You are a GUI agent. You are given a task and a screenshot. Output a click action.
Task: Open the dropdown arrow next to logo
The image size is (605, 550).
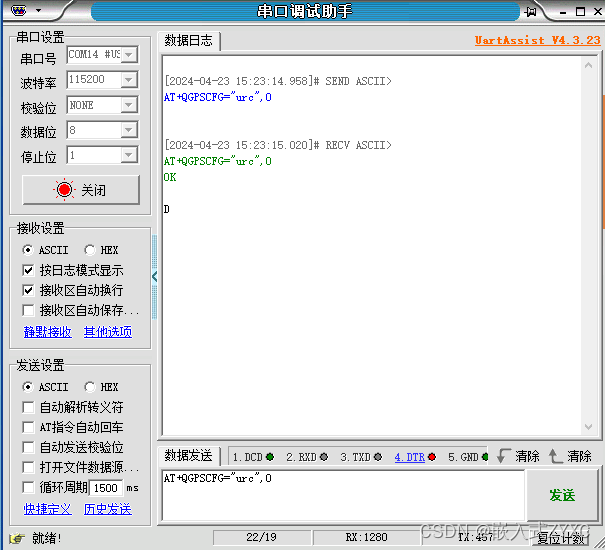coord(38,10)
